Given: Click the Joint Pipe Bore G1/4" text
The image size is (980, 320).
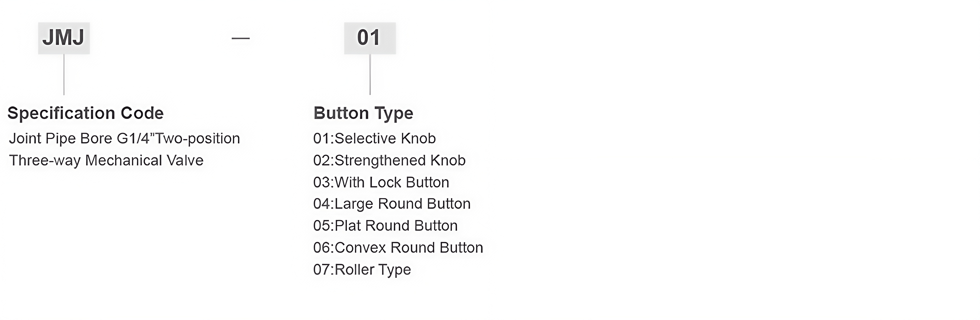Looking at the screenshot, I should point(82,139).
